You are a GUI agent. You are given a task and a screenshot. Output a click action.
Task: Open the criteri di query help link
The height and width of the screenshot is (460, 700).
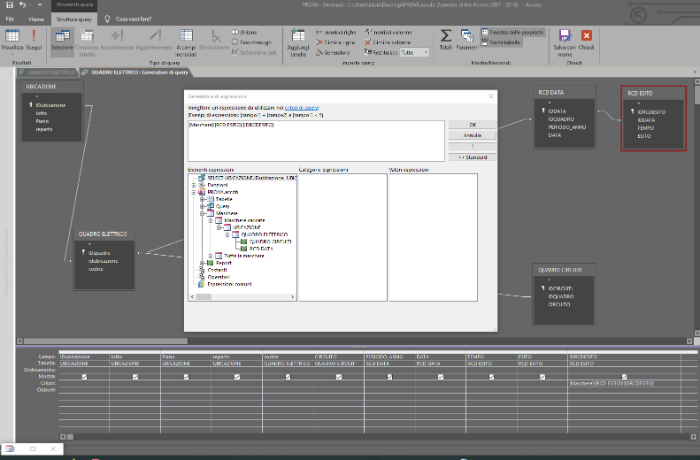coord(302,108)
